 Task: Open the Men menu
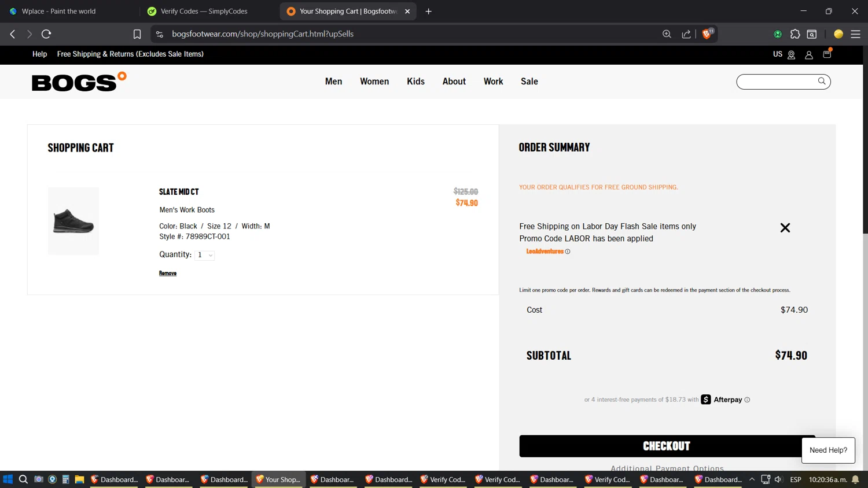pyautogui.click(x=333, y=82)
